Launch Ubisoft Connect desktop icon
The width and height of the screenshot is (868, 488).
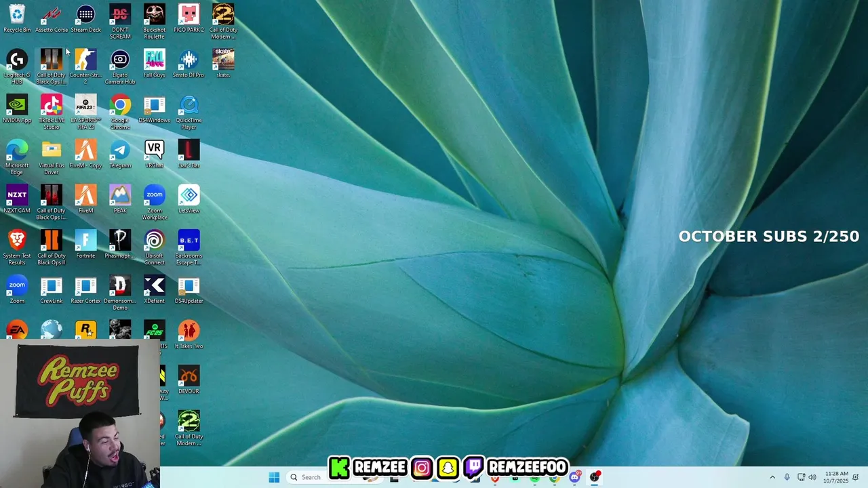pos(154,248)
